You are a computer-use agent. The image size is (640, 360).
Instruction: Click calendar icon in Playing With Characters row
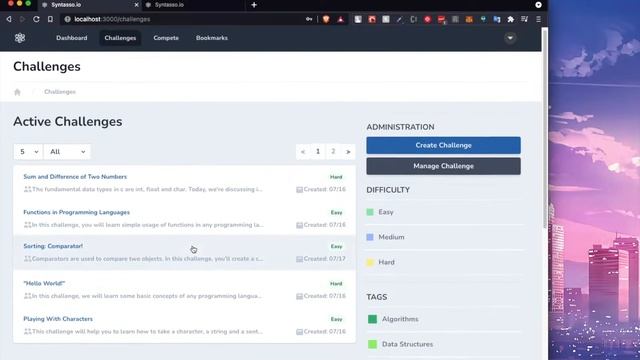pyautogui.click(x=299, y=331)
